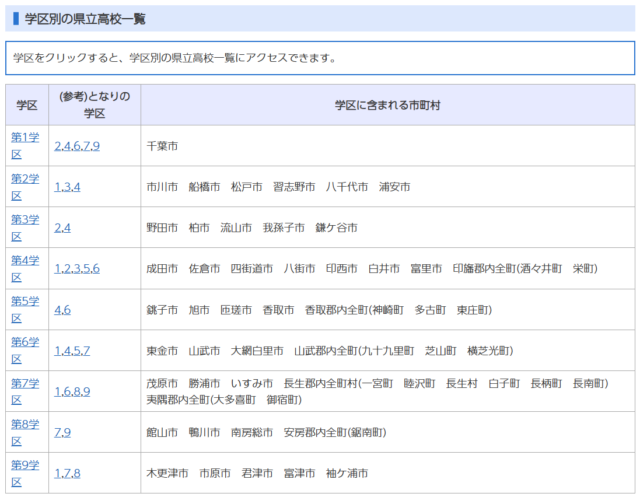640x497 pixels.
Task: Click the 学区に含まれる市町村 column header
Action: (387, 104)
